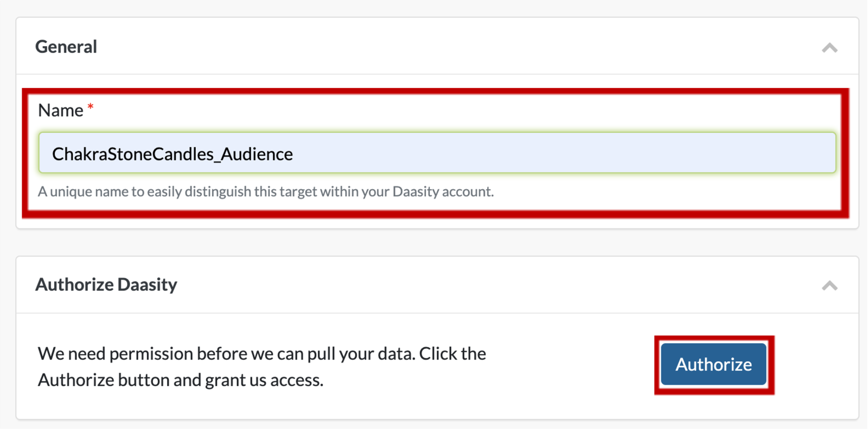Click the Name input field

pyautogui.click(x=437, y=153)
